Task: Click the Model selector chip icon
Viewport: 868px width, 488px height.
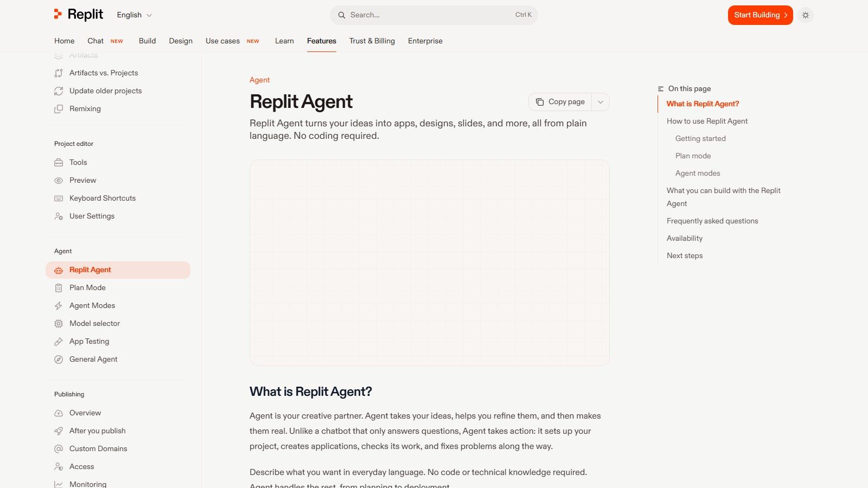Action: tap(59, 324)
